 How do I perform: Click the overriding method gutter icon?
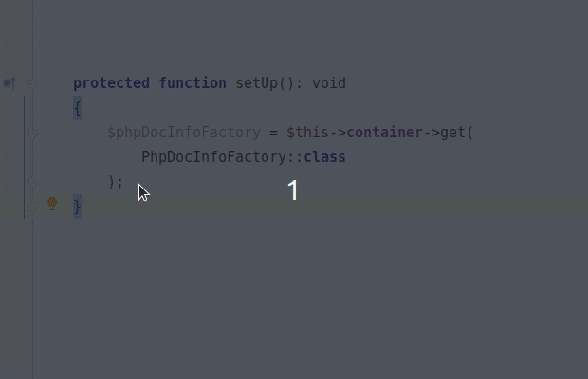[x=9, y=82]
